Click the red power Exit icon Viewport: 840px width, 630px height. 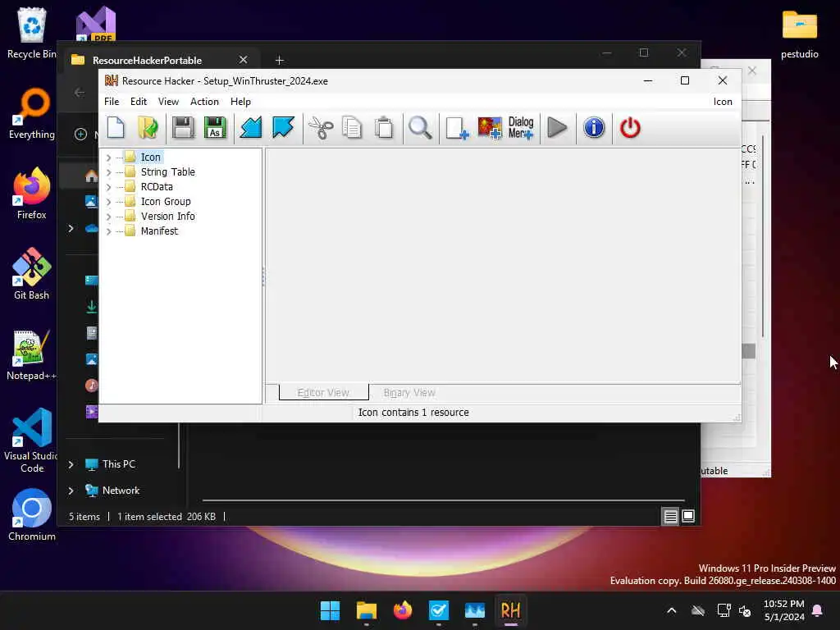[630, 128]
